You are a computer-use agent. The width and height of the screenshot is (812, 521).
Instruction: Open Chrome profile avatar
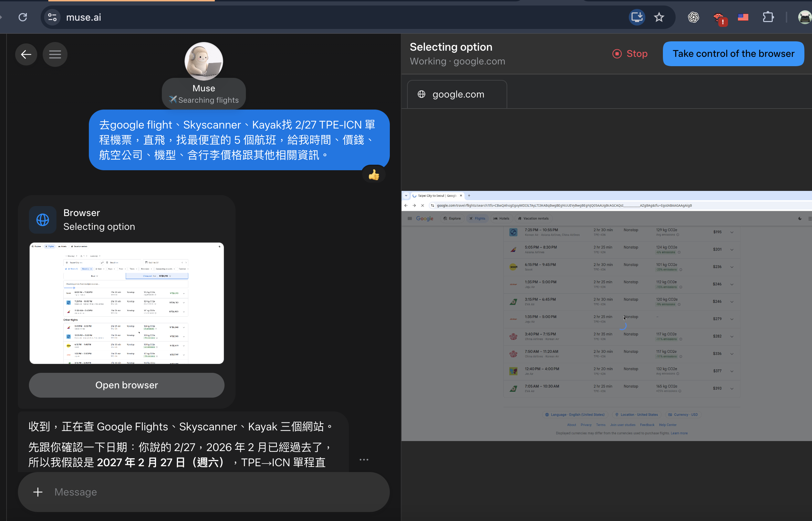[804, 17]
